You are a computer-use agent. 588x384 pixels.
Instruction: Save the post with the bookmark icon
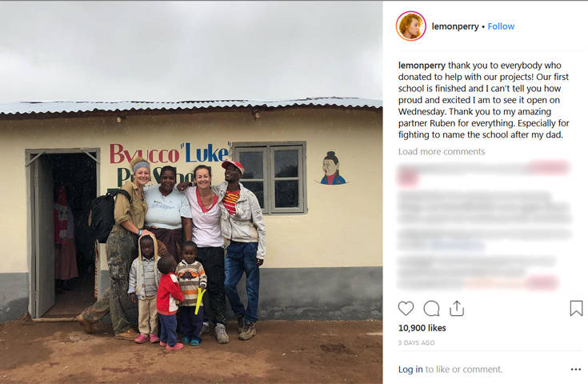tap(576, 308)
